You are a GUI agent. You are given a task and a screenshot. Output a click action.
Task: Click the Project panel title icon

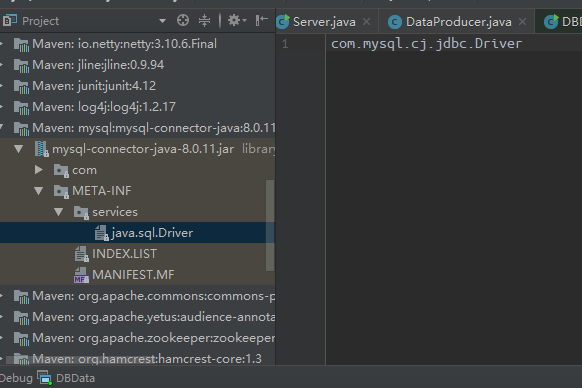pyautogui.click(x=10, y=20)
